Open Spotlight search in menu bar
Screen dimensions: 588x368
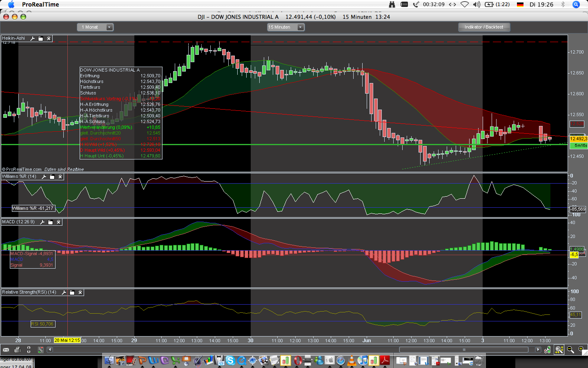[576, 4]
